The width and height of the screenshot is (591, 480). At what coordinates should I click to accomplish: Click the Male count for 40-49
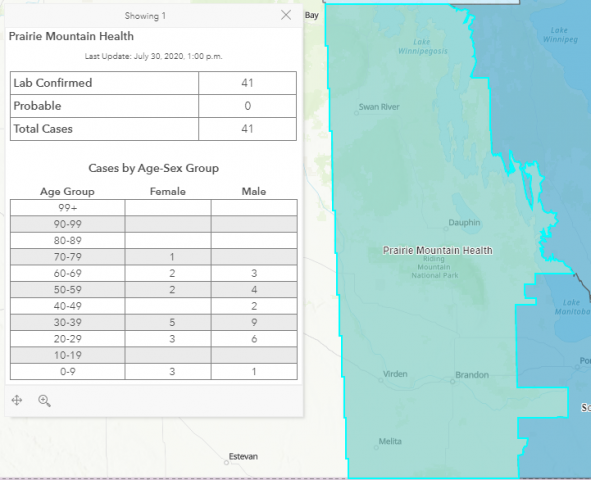254,306
